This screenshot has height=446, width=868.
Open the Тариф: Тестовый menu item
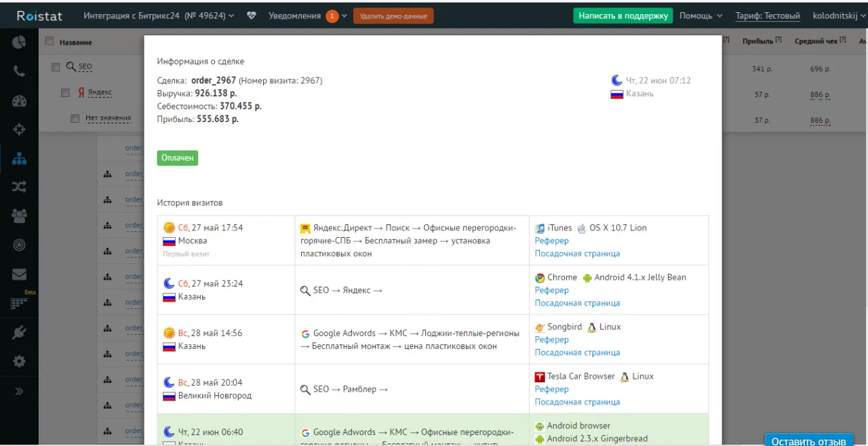[767, 15]
